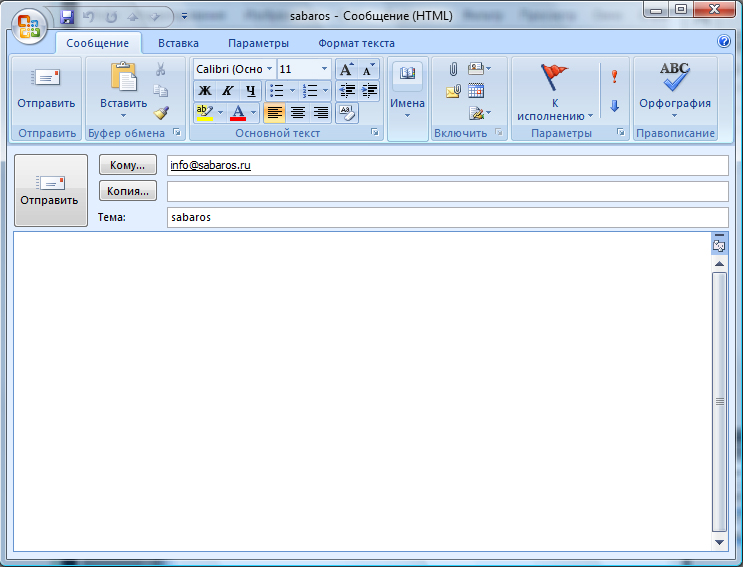Click the Increase Indent icon

pyautogui.click(x=369, y=90)
